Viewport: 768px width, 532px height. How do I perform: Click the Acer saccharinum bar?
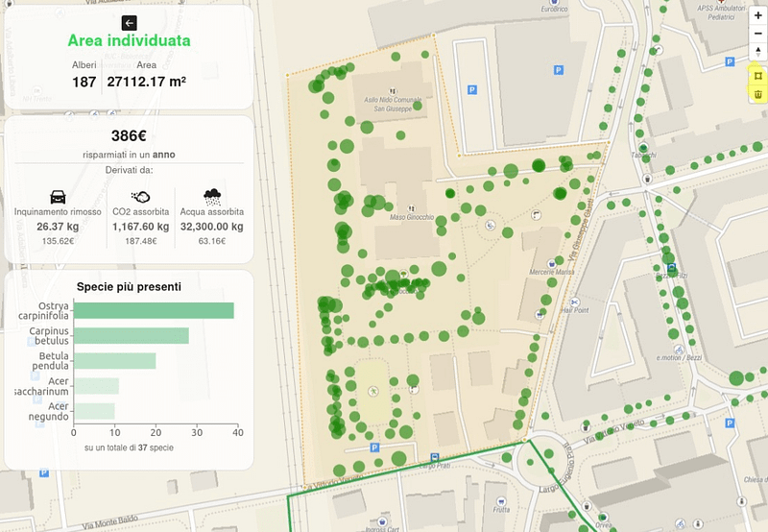tap(96, 386)
